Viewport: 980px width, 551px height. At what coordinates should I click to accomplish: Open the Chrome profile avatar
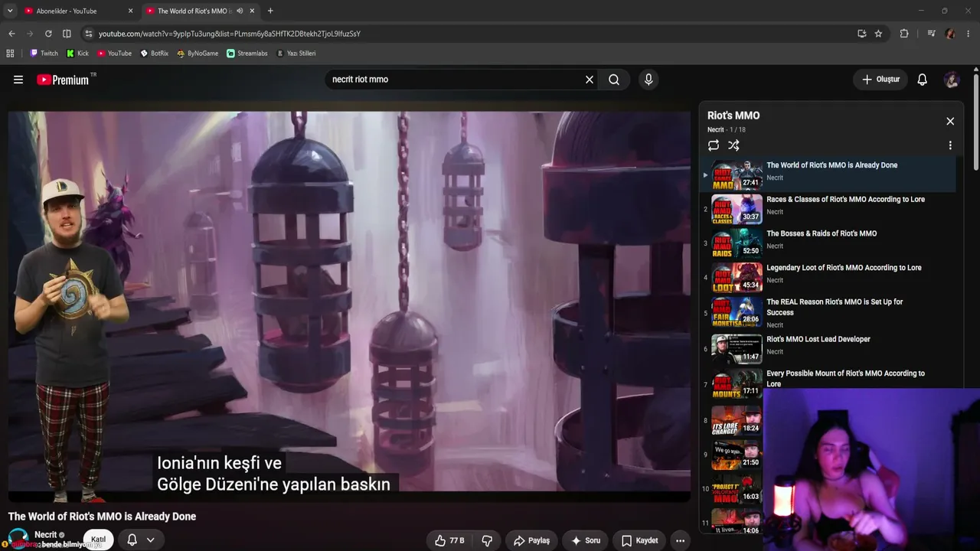950,34
